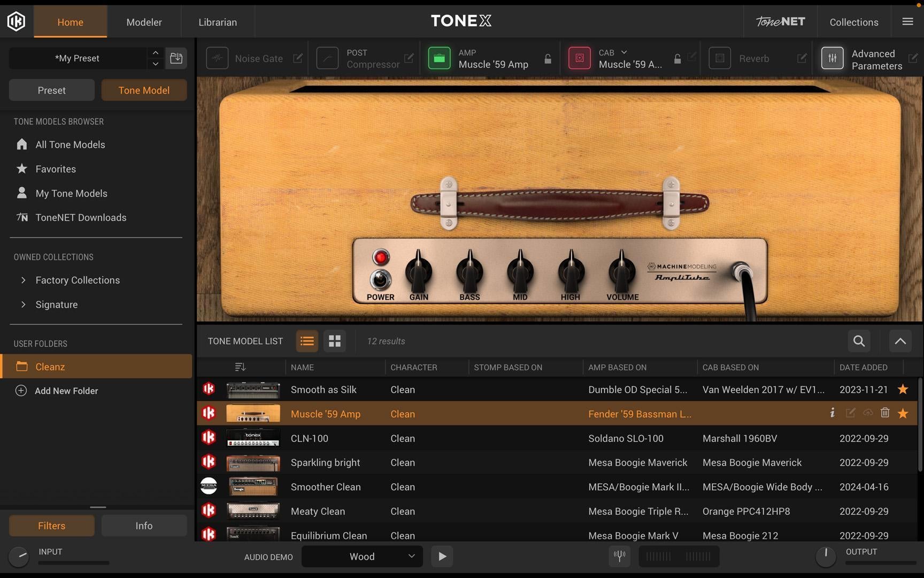Play the audio demo

click(x=442, y=557)
